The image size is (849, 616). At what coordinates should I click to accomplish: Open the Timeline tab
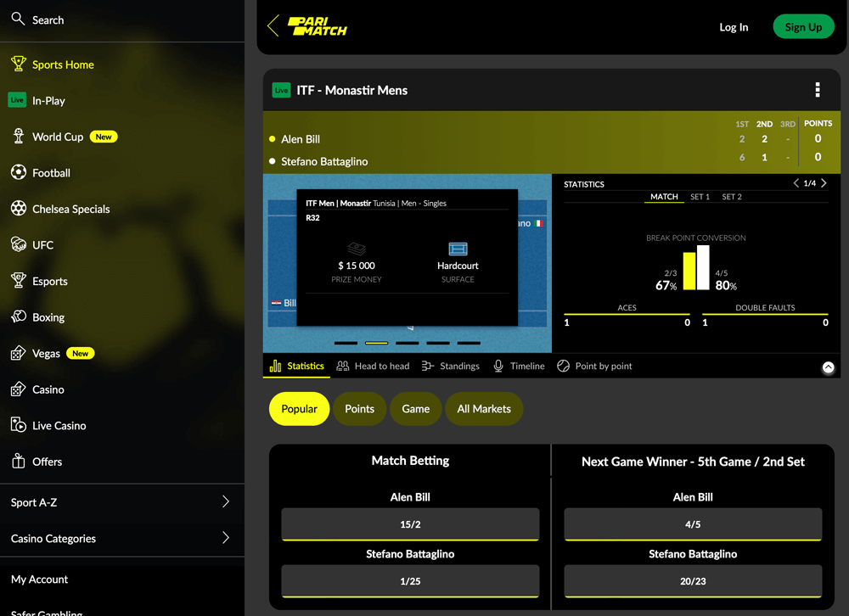point(519,366)
